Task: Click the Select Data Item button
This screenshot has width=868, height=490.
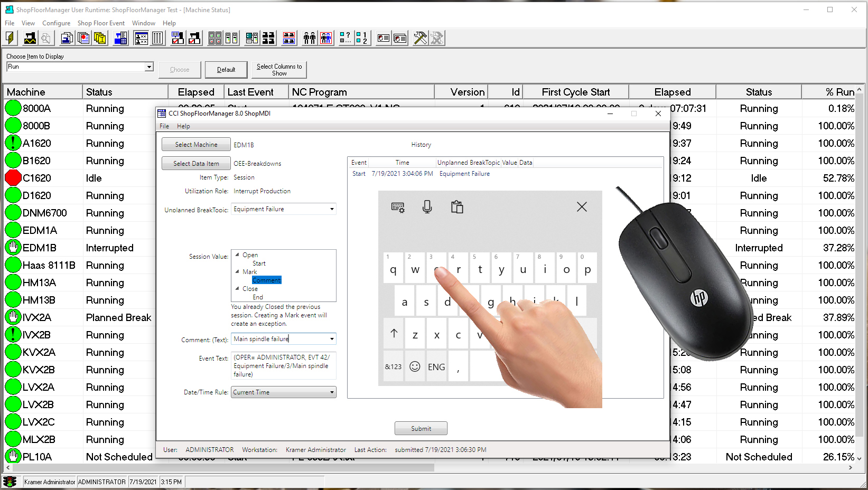Action: point(196,164)
